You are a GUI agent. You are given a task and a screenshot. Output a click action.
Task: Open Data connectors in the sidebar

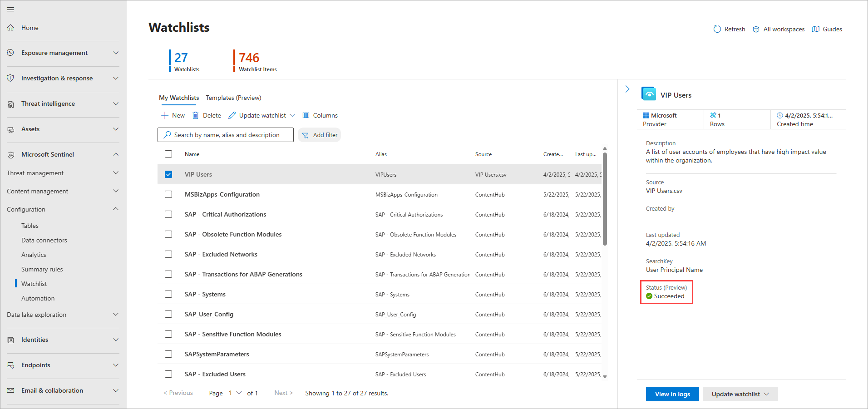pyautogui.click(x=44, y=240)
